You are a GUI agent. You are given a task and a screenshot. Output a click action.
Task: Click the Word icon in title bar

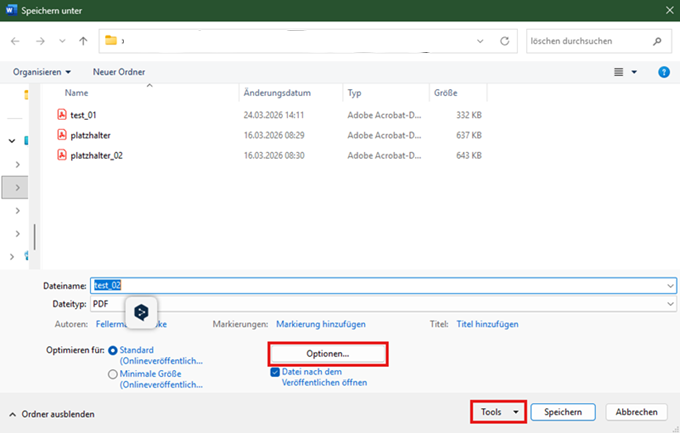click(11, 10)
